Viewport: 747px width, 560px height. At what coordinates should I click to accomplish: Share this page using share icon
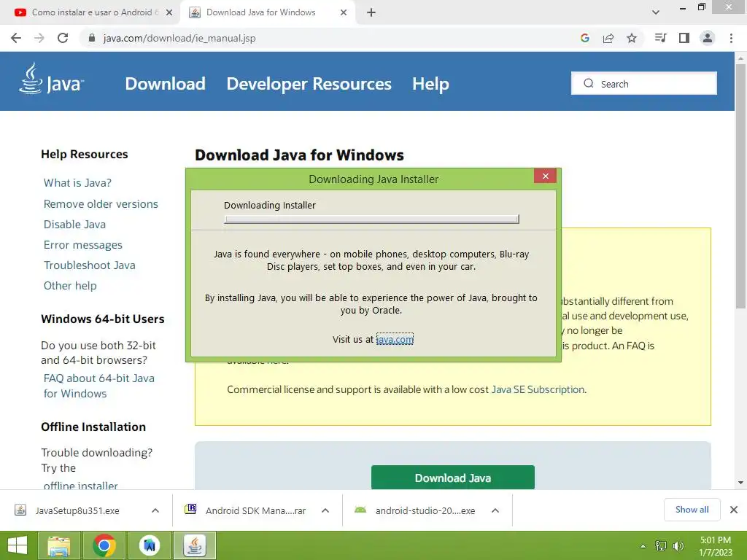coord(608,38)
